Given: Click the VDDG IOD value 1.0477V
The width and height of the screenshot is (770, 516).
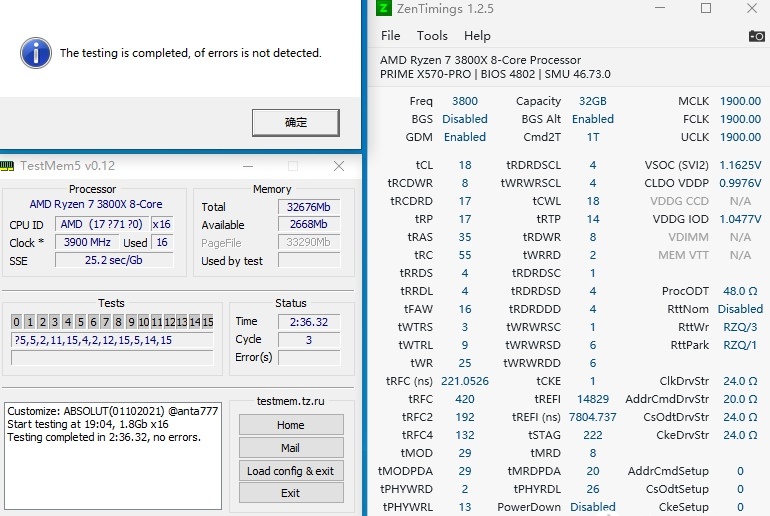Looking at the screenshot, I should click(x=740, y=219).
